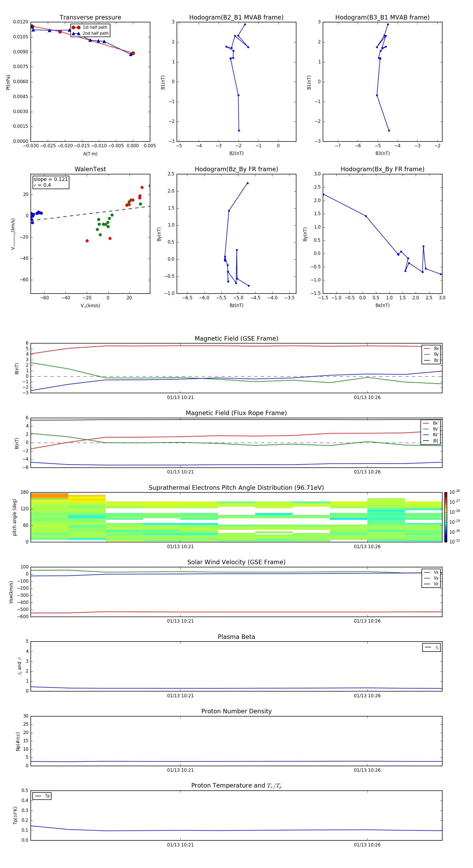Click the Bz legend entry in GSE magnetic field

click(431, 360)
